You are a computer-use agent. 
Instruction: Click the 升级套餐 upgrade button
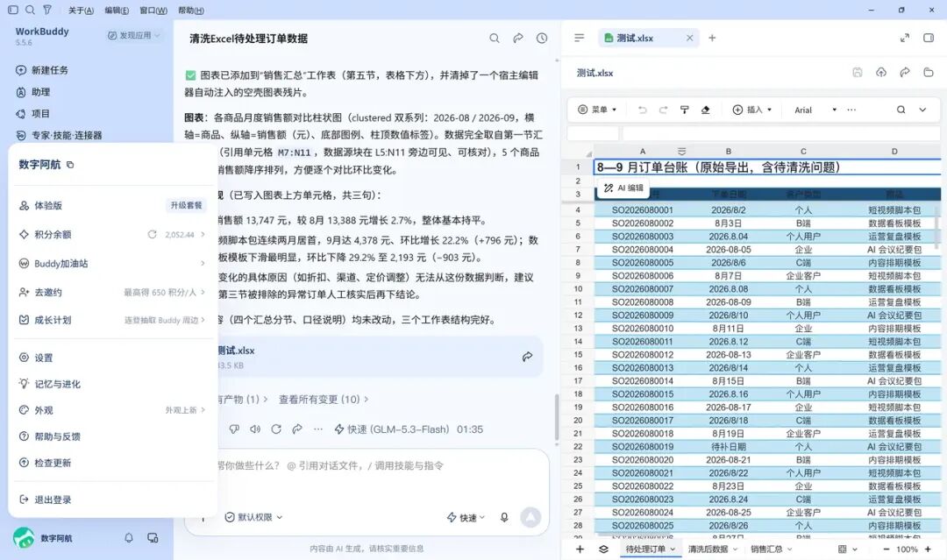pyautogui.click(x=185, y=205)
